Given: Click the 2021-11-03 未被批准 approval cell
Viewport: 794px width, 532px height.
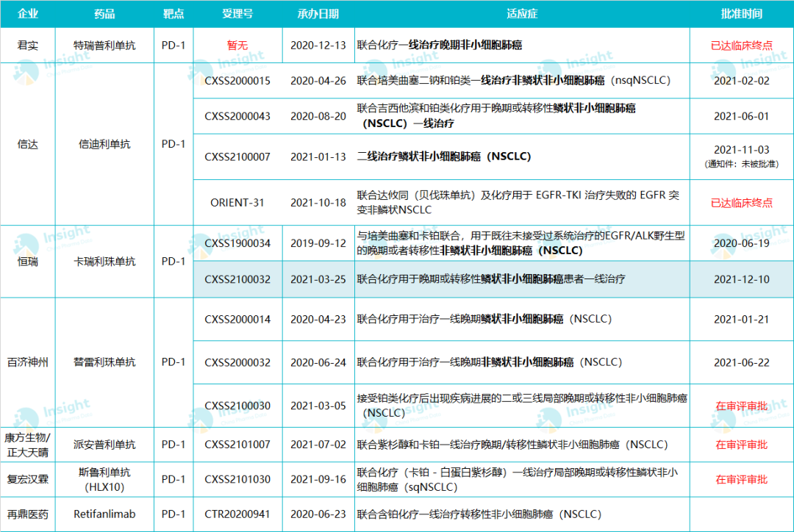Looking at the screenshot, I should [741, 157].
